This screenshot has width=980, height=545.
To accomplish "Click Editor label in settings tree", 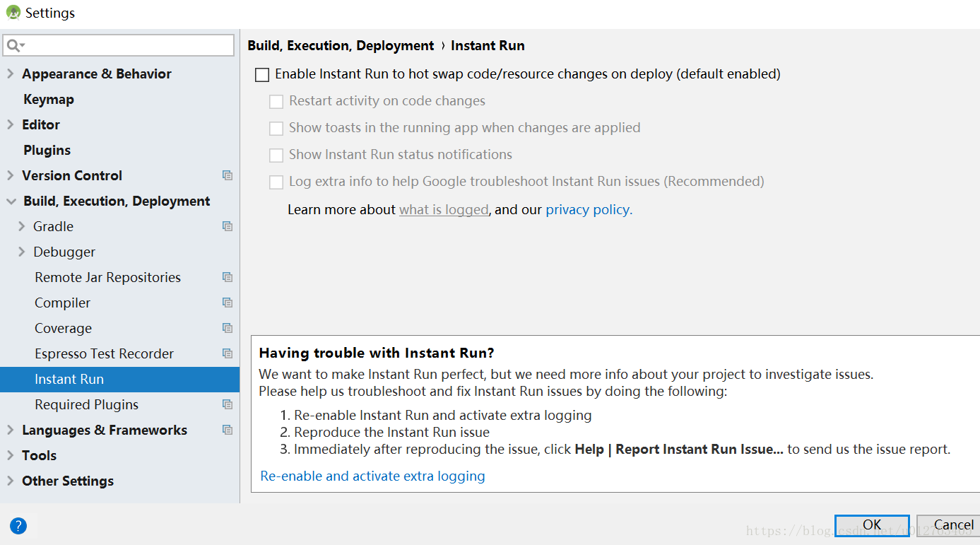I will tap(41, 124).
